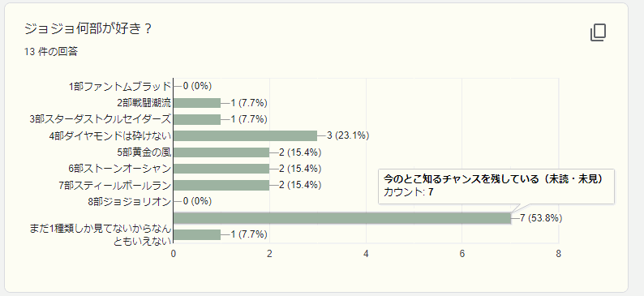
Task: Click the 4部ダイヤモンドは砕けない label
Action: 110,136
